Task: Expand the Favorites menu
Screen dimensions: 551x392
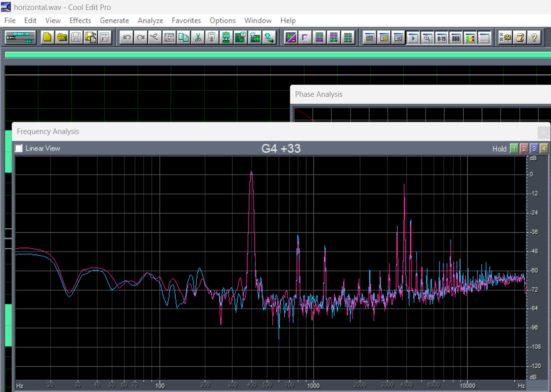Action: (x=186, y=20)
